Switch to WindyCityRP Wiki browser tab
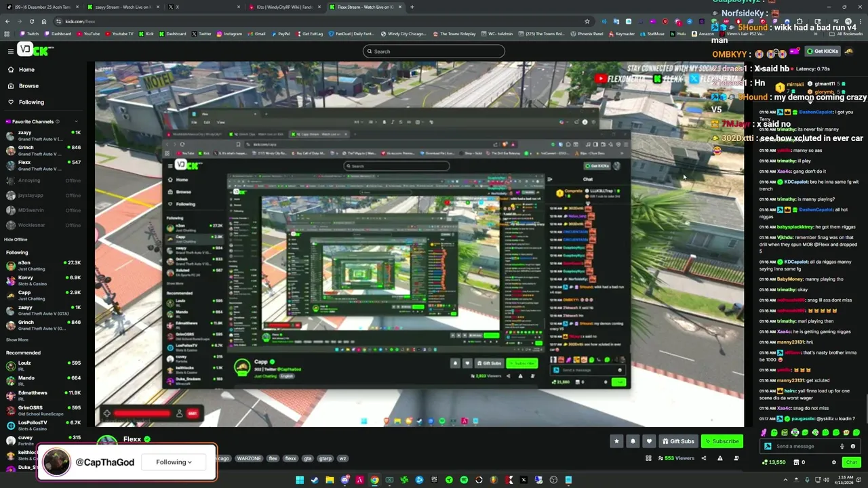Image resolution: width=868 pixels, height=488 pixels. pos(285,7)
